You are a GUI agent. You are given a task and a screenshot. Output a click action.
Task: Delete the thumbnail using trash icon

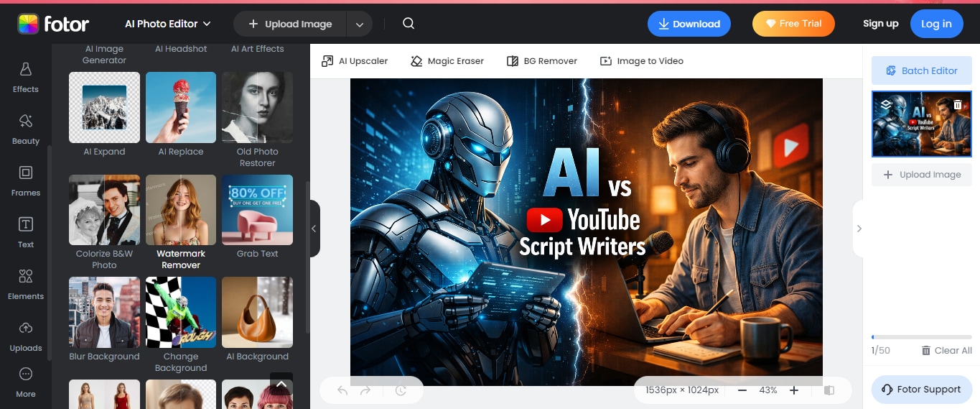(x=958, y=105)
